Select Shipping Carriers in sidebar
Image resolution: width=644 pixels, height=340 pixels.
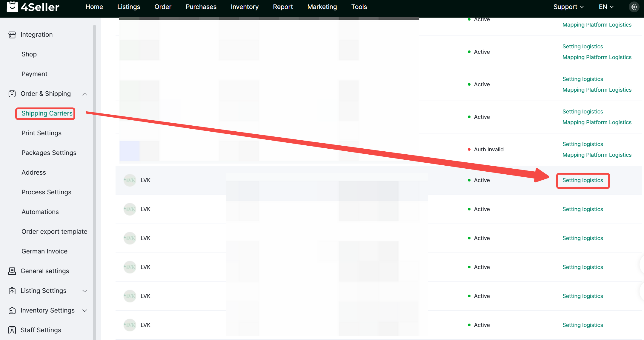(x=47, y=113)
